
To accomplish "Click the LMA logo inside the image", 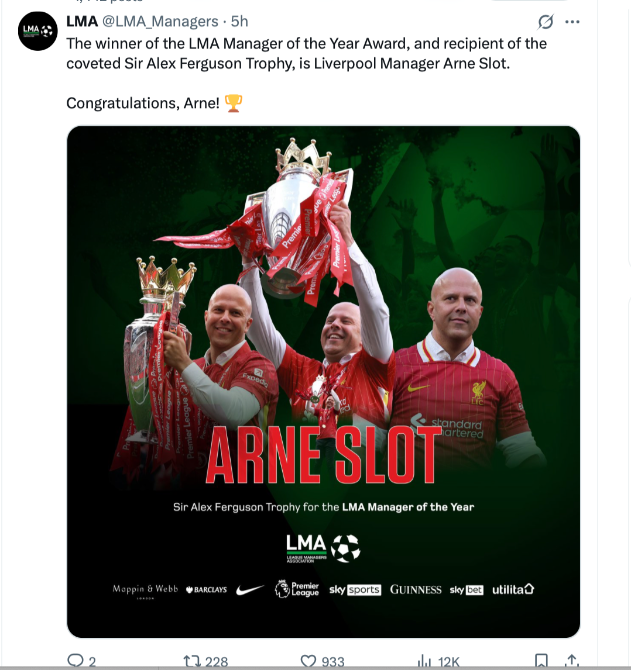I will pos(323,548).
